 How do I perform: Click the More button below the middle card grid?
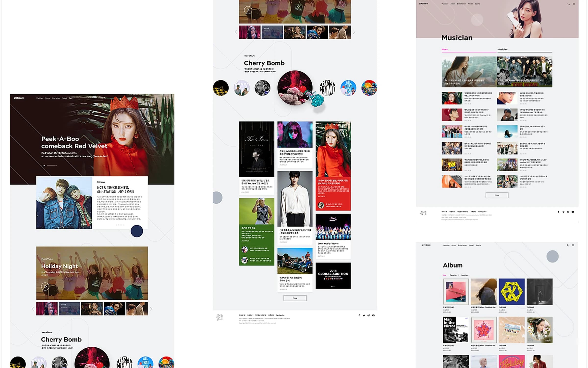295,298
